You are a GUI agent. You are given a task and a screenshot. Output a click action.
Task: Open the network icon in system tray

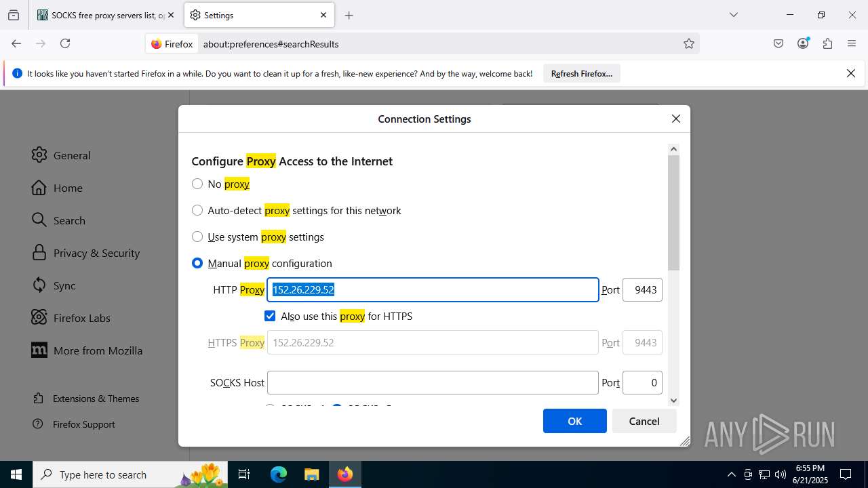[x=764, y=474]
